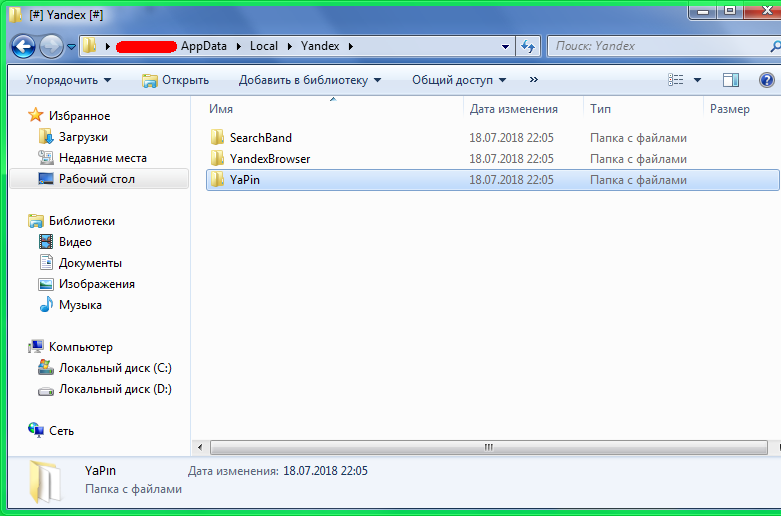Click the Библиотеки label in sidebar
This screenshot has width=781, height=516.
pos(82,221)
